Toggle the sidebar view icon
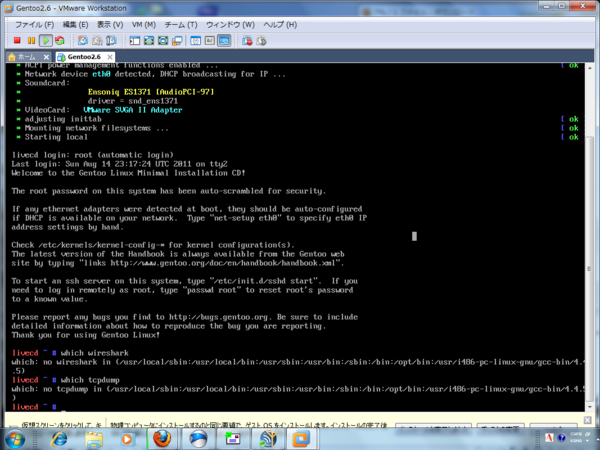The image size is (600, 450). pyautogui.click(x=135, y=41)
